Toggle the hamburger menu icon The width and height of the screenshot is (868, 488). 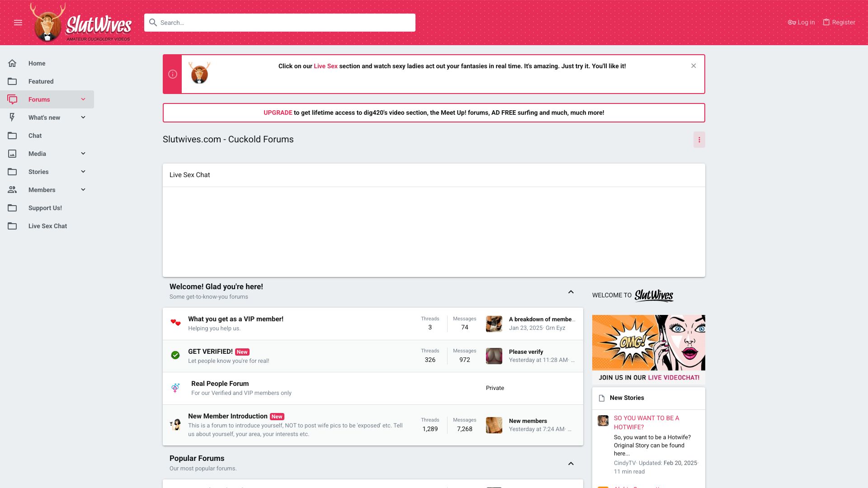click(x=18, y=23)
